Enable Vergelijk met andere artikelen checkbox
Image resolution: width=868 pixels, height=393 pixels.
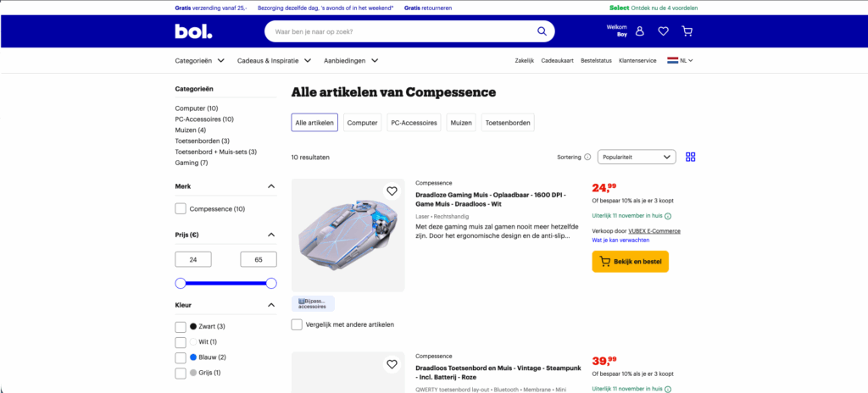(x=297, y=324)
